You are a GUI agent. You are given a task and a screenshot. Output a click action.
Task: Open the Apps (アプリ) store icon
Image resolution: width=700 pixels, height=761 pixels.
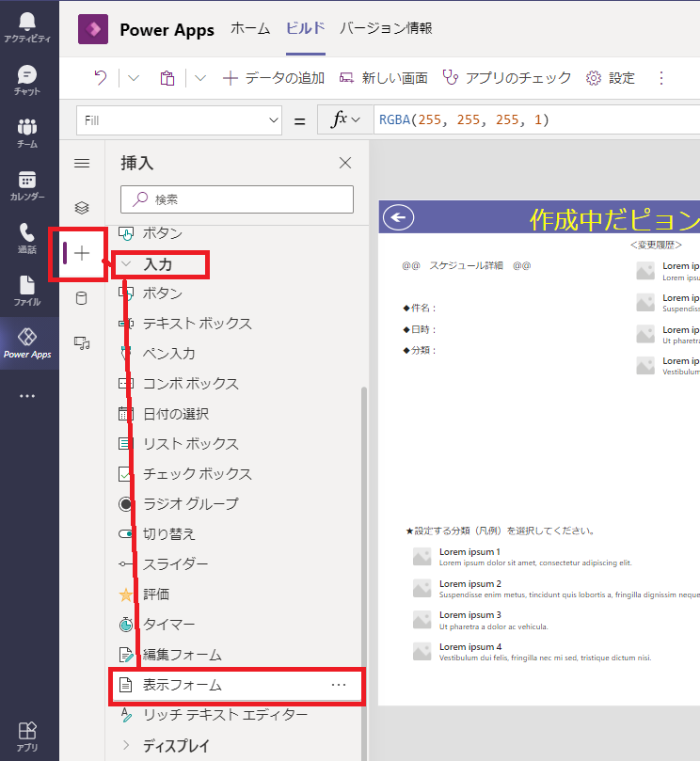pos(27,737)
